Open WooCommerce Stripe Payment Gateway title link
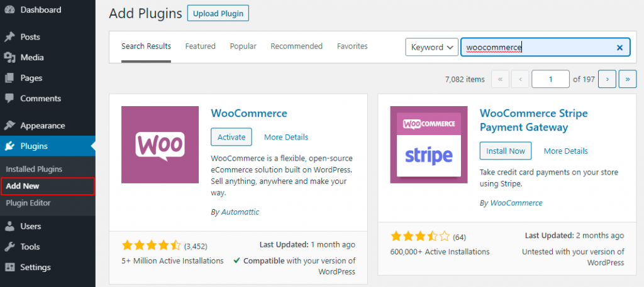This screenshot has height=287, width=644. (534, 120)
